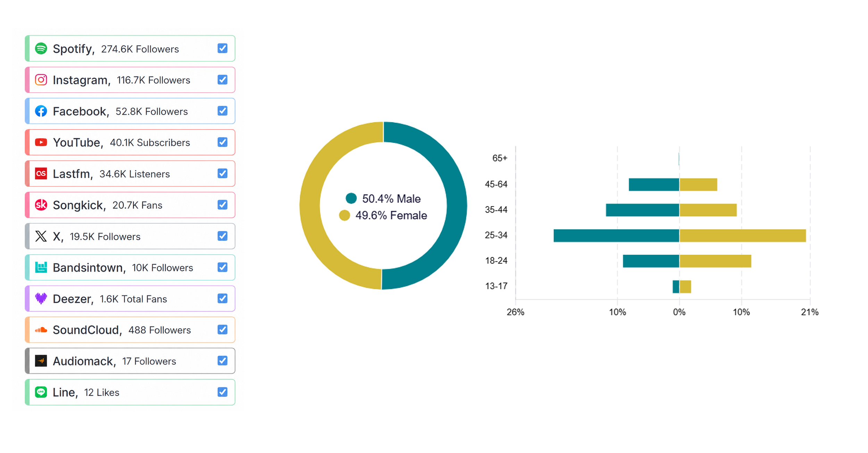
Task: Click the '65+' age label
Action: (500, 158)
